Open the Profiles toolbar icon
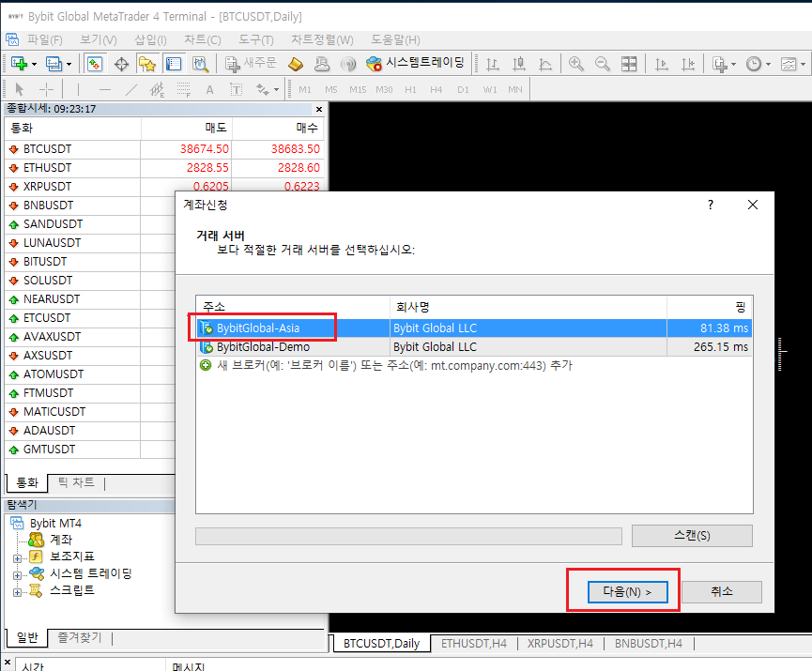 click(54, 64)
